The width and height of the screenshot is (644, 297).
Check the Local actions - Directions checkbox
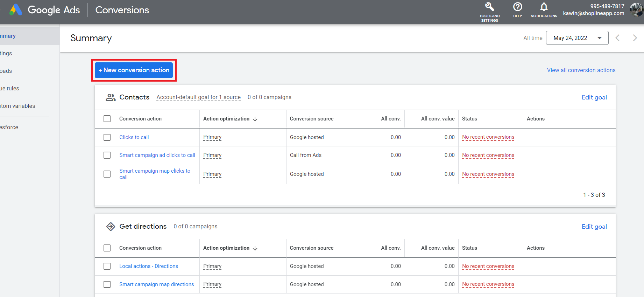[107, 266]
